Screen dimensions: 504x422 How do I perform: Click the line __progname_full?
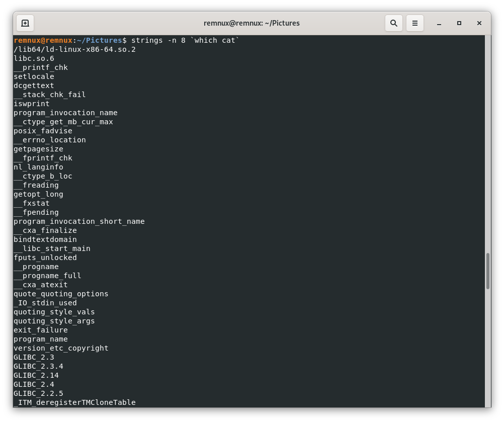[x=47, y=276]
